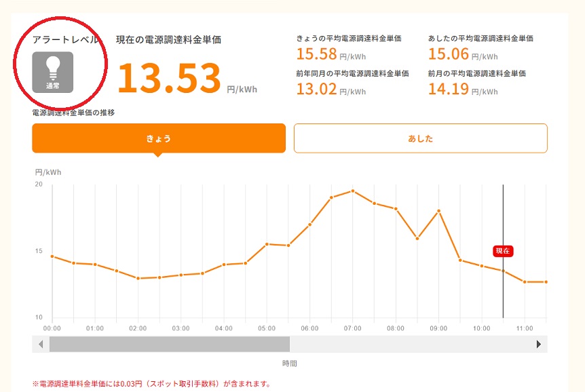Click the data point at 11:00
This screenshot has width=585, height=392.
(525, 281)
